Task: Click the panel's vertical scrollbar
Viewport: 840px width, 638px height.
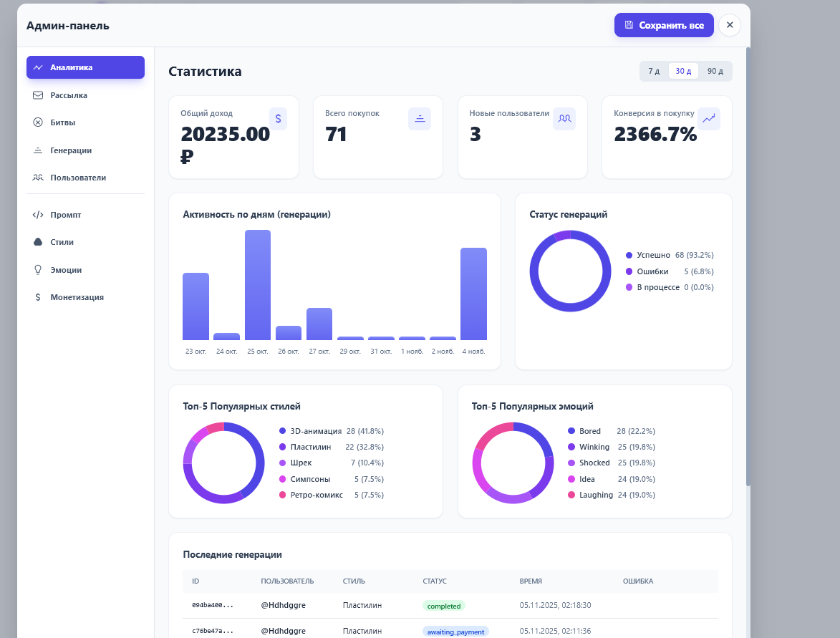Action: [x=748, y=267]
